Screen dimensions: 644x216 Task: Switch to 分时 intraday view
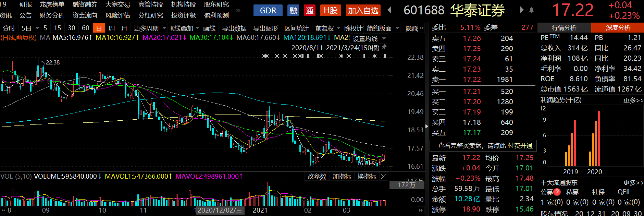pos(9,28)
